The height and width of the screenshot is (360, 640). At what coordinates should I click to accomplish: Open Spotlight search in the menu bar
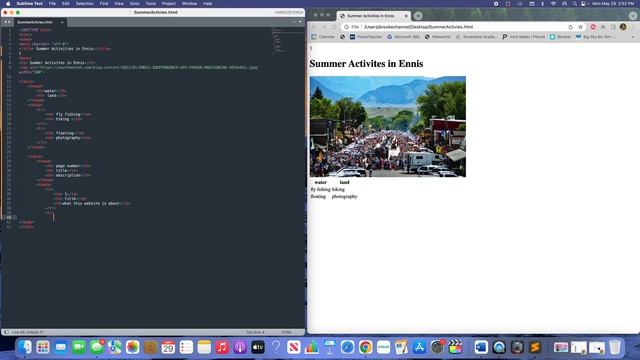pyautogui.click(x=574, y=4)
